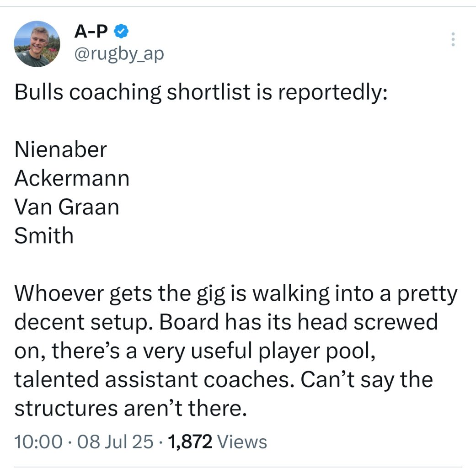This screenshot has width=476, height=468.
Task: Click the line starting "talented assistant coaches"
Action: point(223,380)
